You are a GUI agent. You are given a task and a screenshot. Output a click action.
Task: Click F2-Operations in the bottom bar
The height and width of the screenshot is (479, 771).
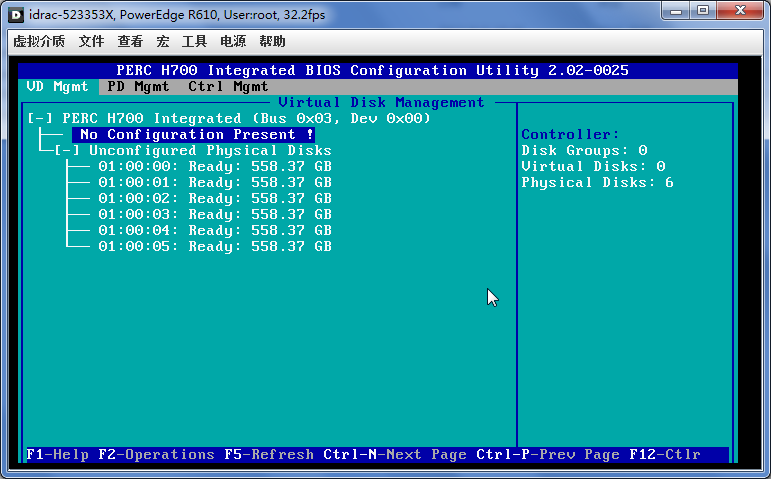click(x=156, y=455)
